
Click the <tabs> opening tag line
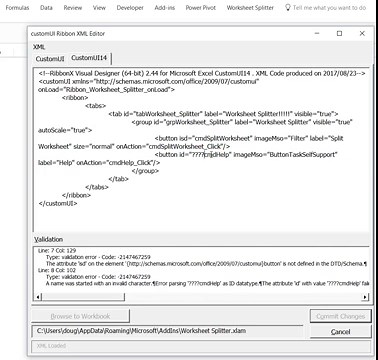(x=96, y=106)
